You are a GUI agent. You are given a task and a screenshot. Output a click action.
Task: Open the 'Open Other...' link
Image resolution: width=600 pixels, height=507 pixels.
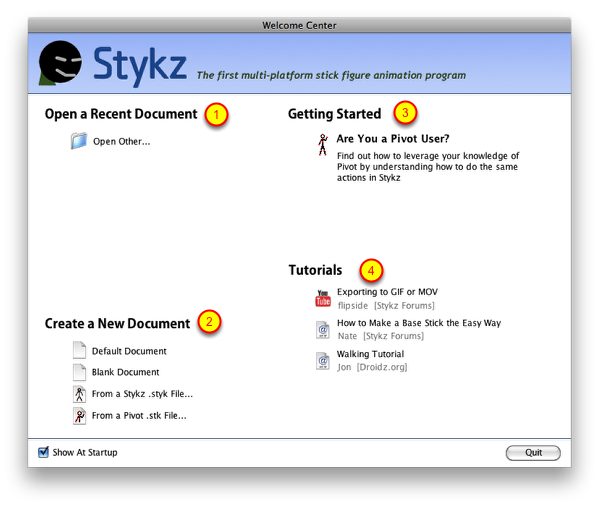point(121,142)
